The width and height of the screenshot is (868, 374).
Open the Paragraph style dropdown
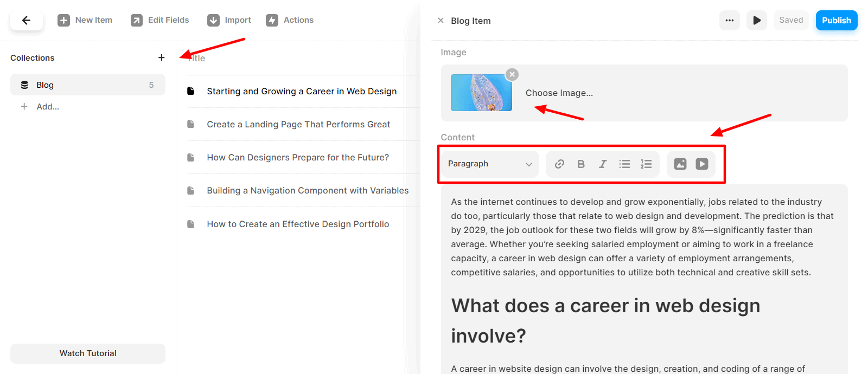click(x=490, y=164)
